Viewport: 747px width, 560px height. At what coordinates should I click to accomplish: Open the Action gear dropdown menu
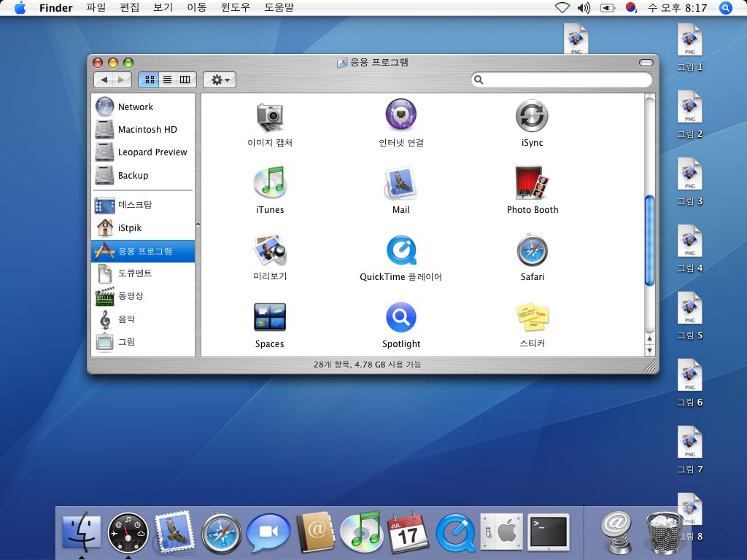tap(219, 79)
